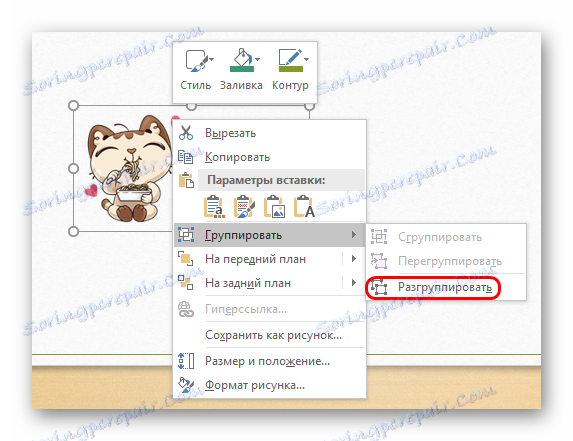Choose Сохранить как рисунок...
Image resolution: width=573 pixels, height=441 pixels.
coord(270,335)
